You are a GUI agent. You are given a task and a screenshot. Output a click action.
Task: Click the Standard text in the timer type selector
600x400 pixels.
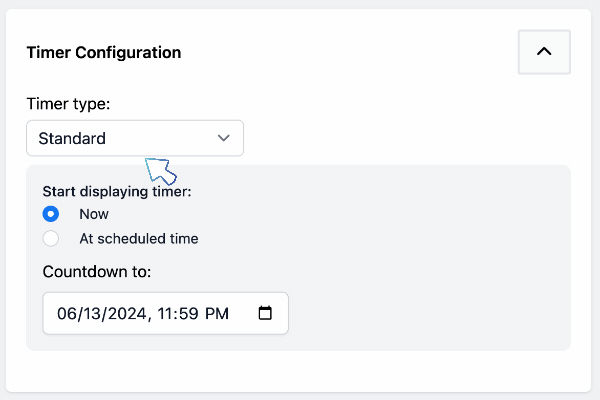click(72, 138)
